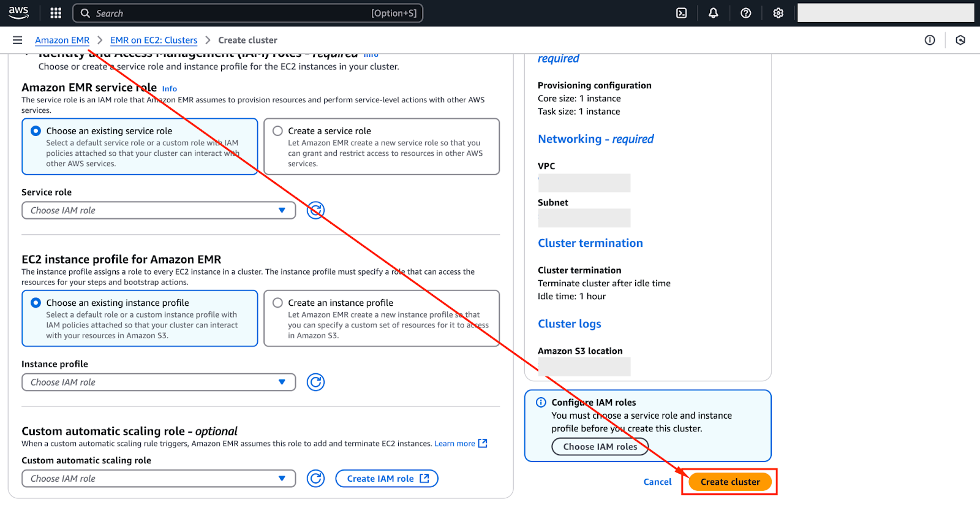Jump to Cluster logs summary section

pyautogui.click(x=570, y=324)
